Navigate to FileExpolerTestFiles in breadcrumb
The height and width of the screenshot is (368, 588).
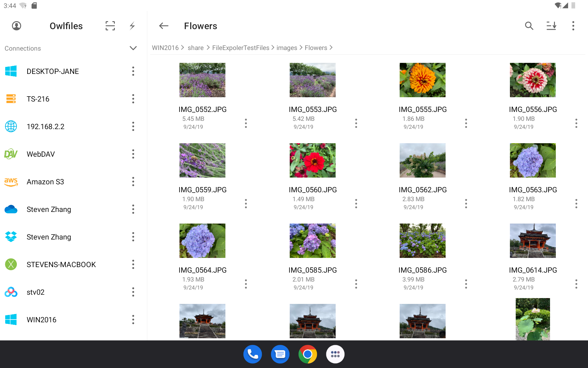tap(241, 48)
